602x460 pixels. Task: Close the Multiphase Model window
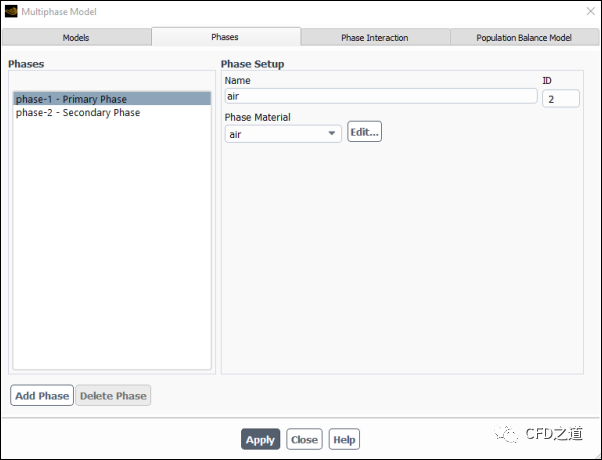[590, 12]
